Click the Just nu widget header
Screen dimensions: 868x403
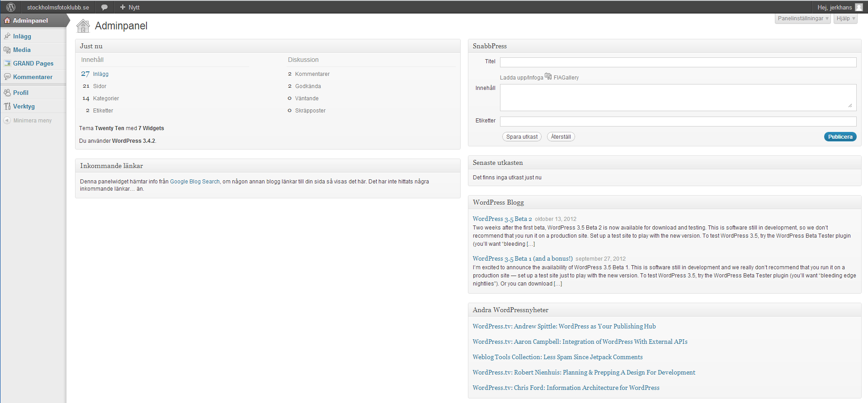pyautogui.click(x=268, y=46)
